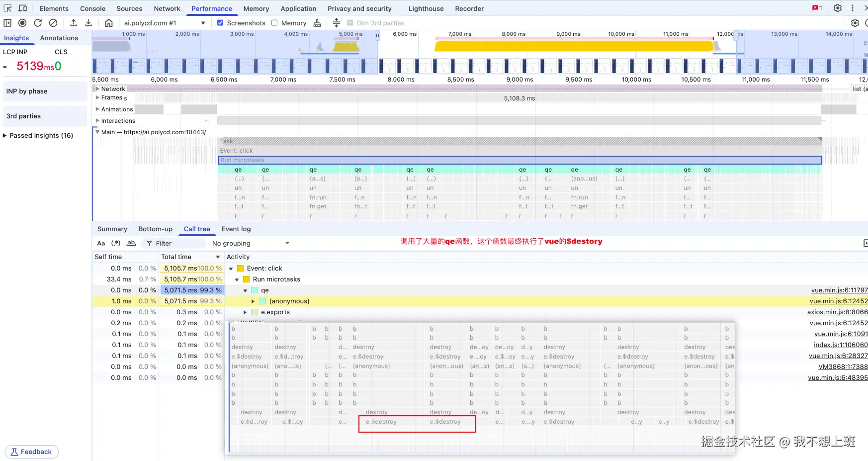Expand the Interactions track
The image size is (868, 461).
tap(97, 120)
